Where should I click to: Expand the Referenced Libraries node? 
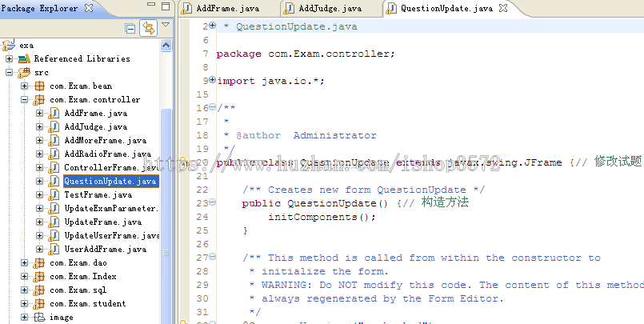tap(9, 58)
